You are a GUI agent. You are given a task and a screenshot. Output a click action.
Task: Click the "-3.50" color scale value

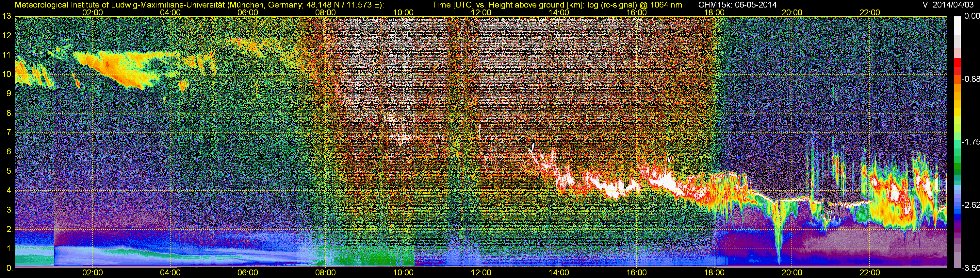coord(971,269)
